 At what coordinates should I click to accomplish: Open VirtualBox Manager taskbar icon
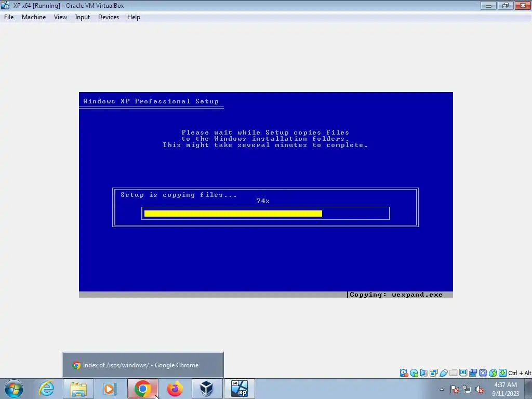(207, 389)
